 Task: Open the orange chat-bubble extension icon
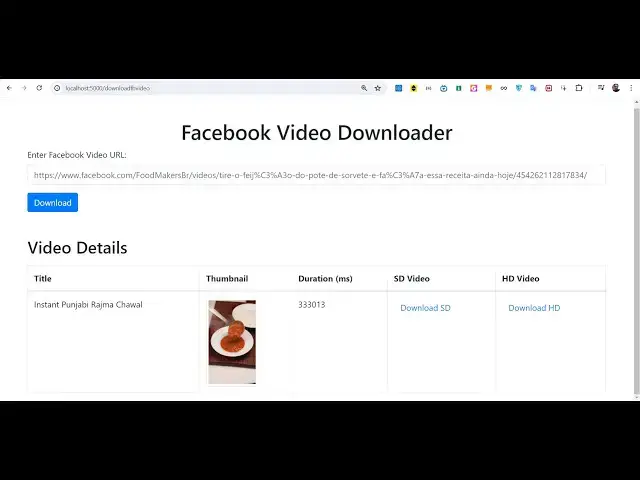tap(489, 88)
